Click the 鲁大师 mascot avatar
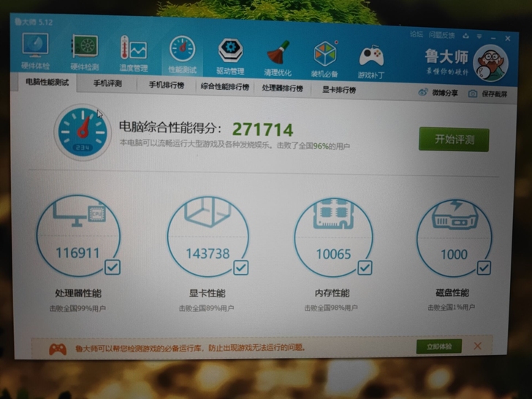Screen dimensions: 532x399 491,63
